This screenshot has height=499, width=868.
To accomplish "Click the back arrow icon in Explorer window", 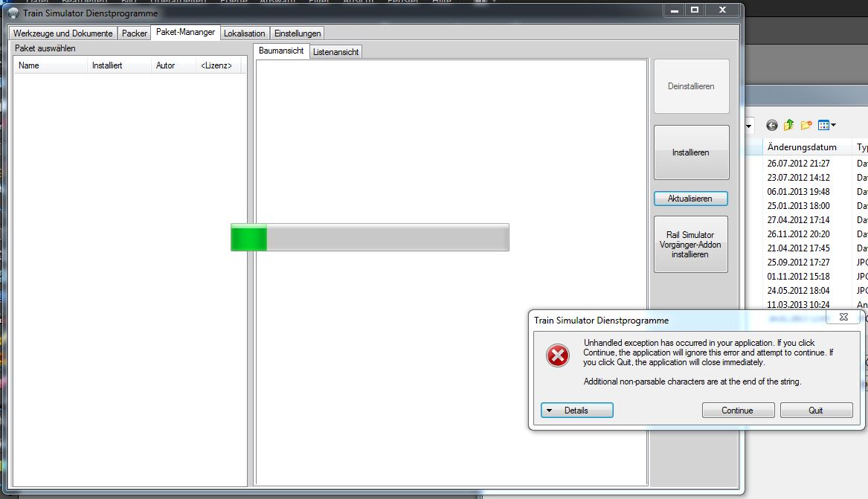I will tap(771, 126).
